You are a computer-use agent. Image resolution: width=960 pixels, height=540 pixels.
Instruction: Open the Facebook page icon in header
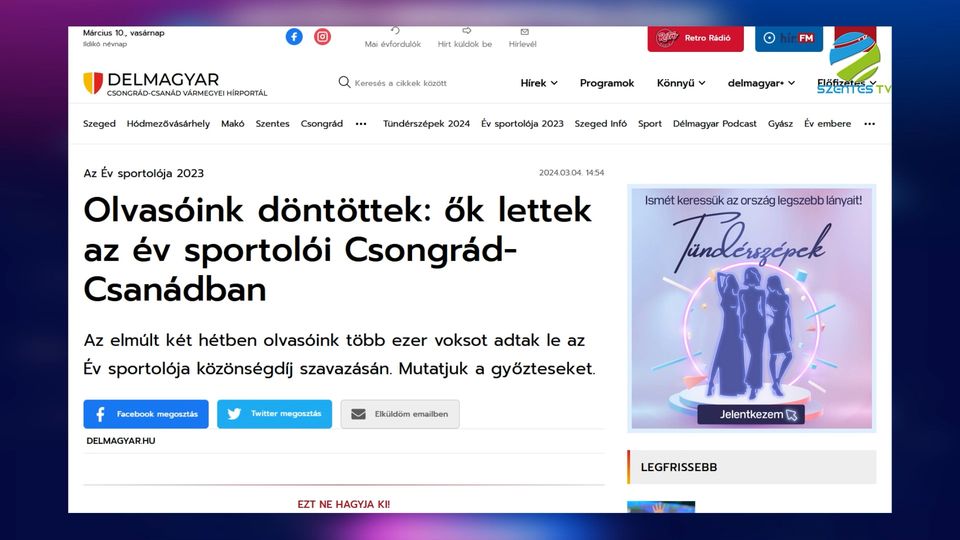[x=294, y=36]
